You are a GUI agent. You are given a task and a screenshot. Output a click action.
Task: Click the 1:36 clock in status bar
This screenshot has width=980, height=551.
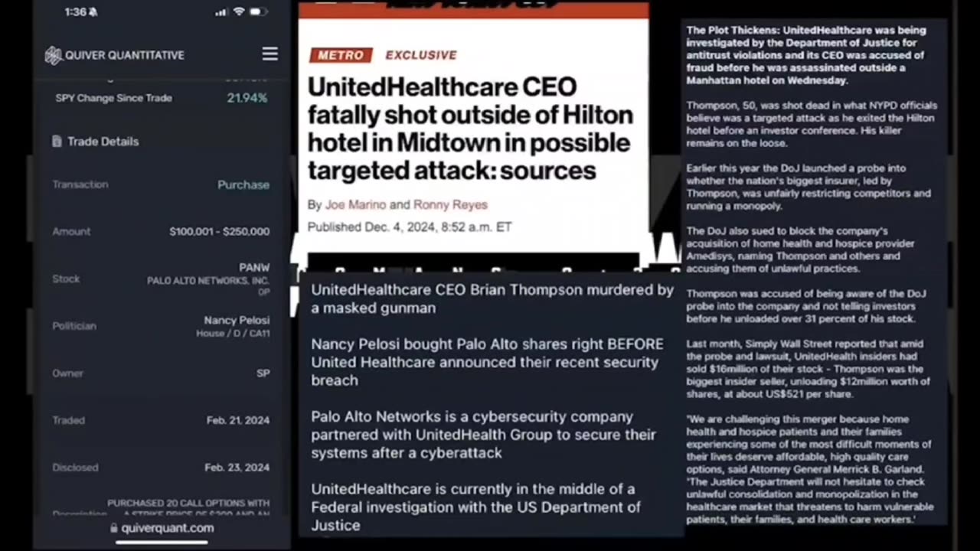(x=76, y=12)
